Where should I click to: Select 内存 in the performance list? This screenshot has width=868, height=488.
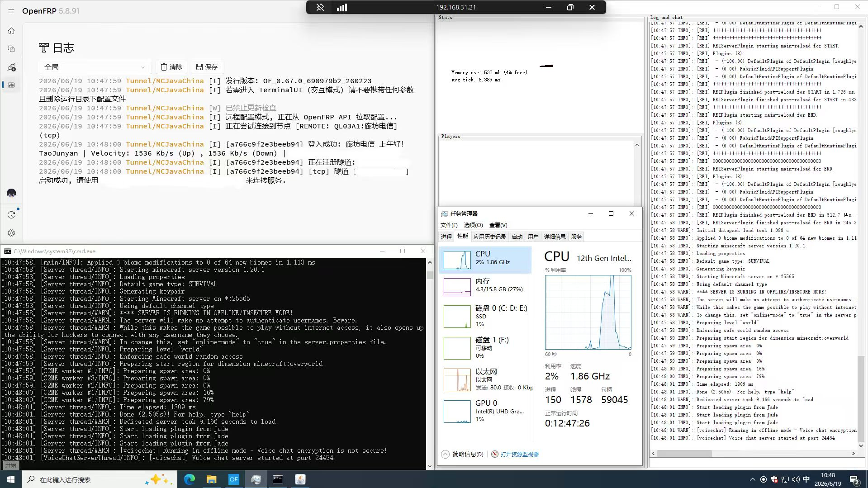(485, 286)
